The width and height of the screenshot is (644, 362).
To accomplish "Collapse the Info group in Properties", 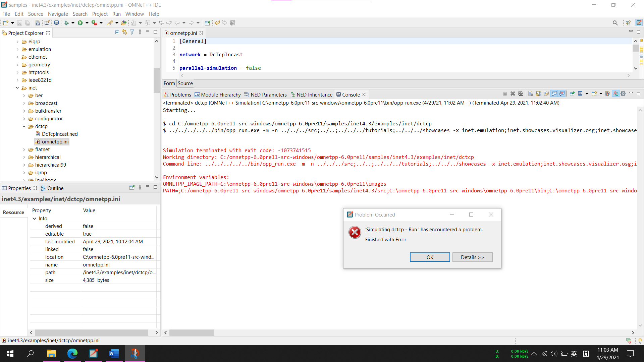I will (x=34, y=219).
